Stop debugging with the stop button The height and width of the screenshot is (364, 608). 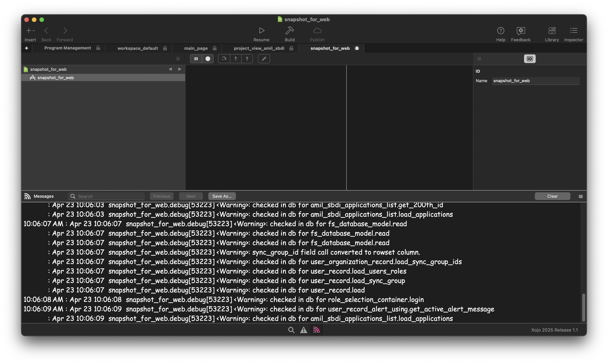pyautogui.click(x=208, y=59)
